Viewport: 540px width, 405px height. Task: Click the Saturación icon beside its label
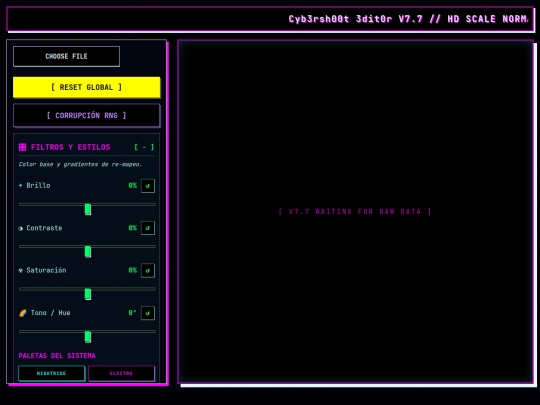point(21,270)
